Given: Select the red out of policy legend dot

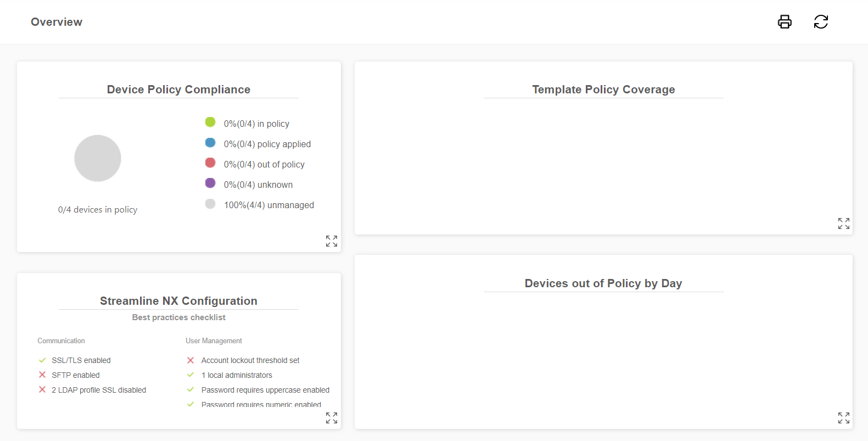Looking at the screenshot, I should click(x=210, y=163).
